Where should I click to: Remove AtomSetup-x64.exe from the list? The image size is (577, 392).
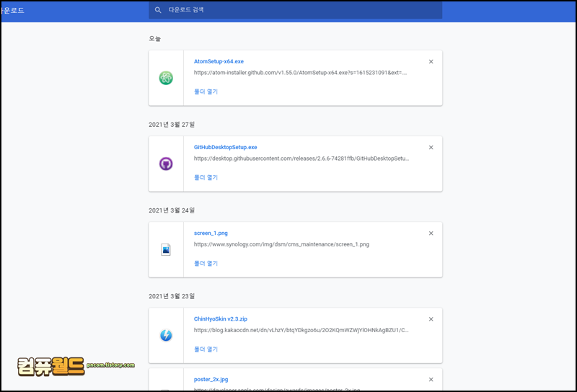[x=431, y=62]
